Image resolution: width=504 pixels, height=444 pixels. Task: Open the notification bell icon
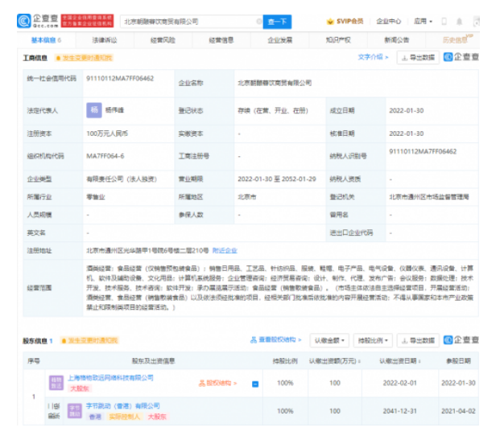tap(460, 22)
